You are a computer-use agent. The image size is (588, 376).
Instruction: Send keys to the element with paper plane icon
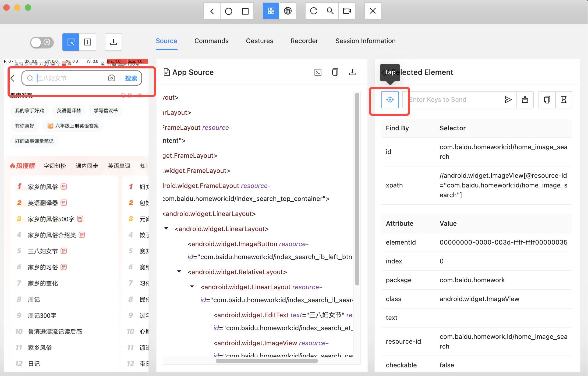(508, 100)
